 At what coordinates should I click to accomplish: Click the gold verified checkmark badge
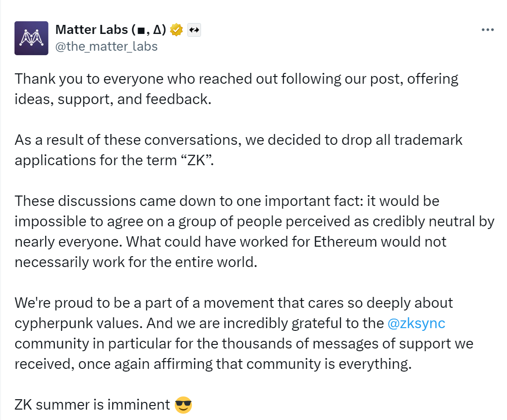176,30
